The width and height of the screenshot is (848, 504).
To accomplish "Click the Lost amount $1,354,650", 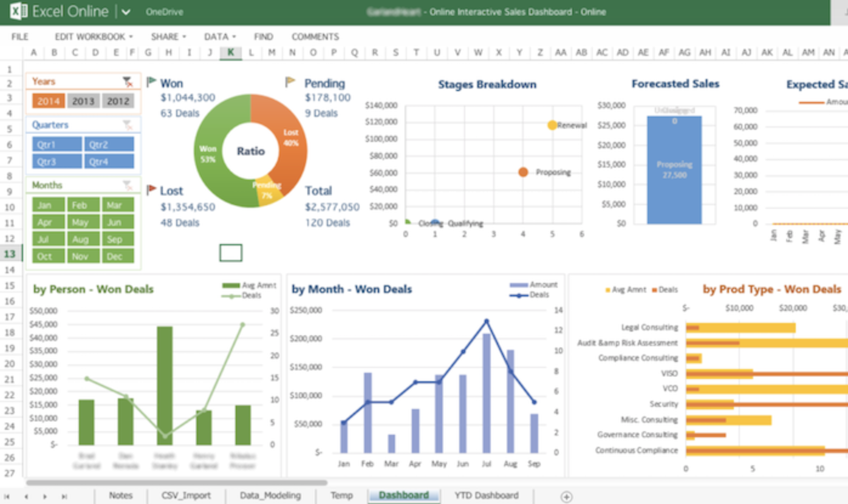I will [188, 207].
